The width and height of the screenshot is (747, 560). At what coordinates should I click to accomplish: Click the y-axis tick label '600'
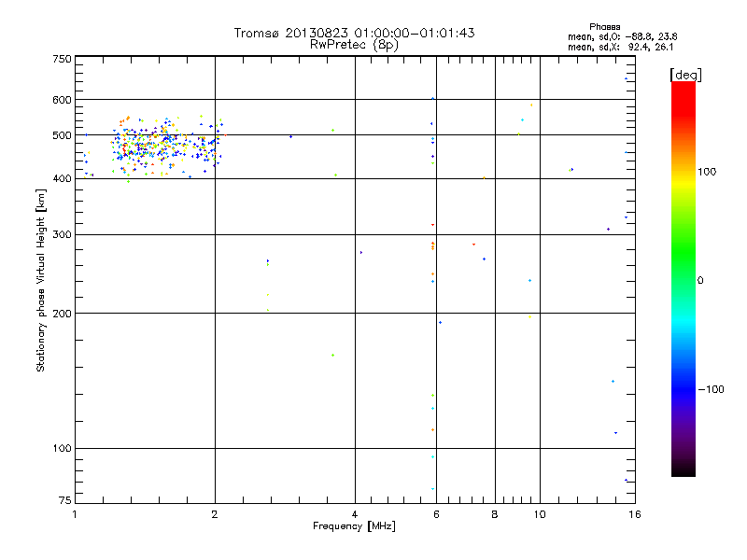click(62, 100)
